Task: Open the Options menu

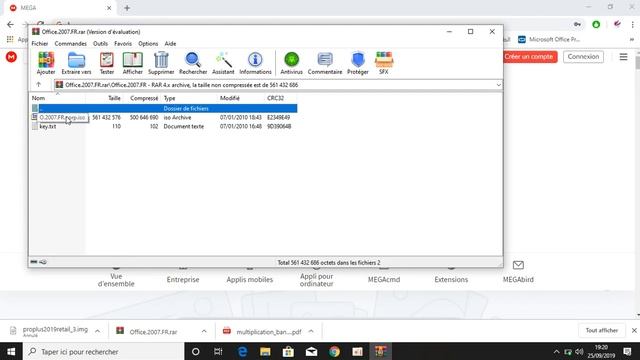Action: coord(148,44)
